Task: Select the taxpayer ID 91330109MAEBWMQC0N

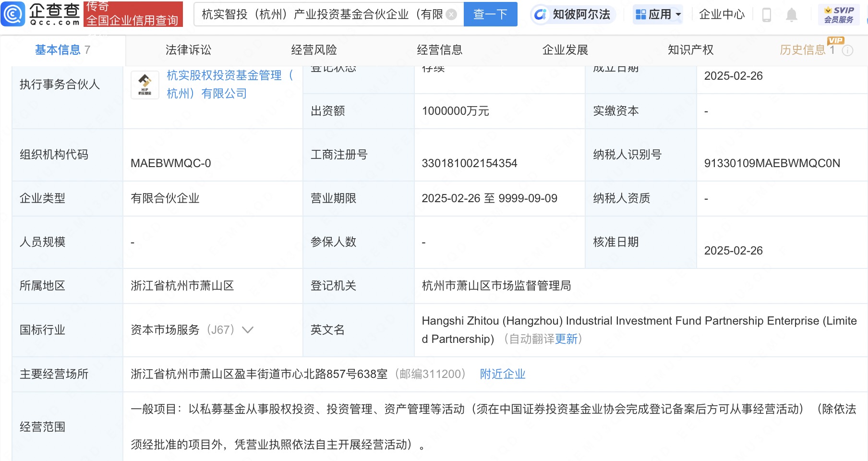Action: 772,163
